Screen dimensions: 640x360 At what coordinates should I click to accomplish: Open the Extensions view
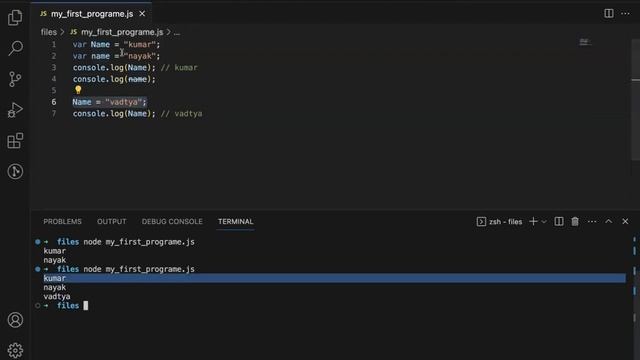(15, 140)
